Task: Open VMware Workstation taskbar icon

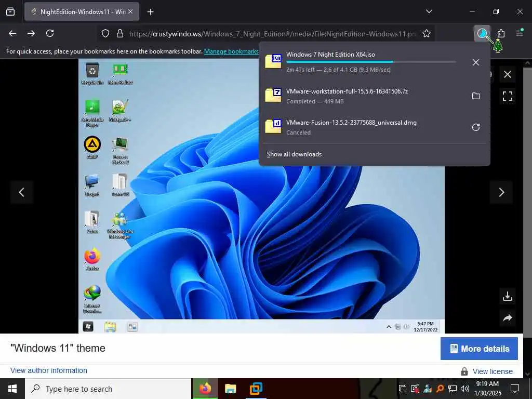Action: pos(256,389)
